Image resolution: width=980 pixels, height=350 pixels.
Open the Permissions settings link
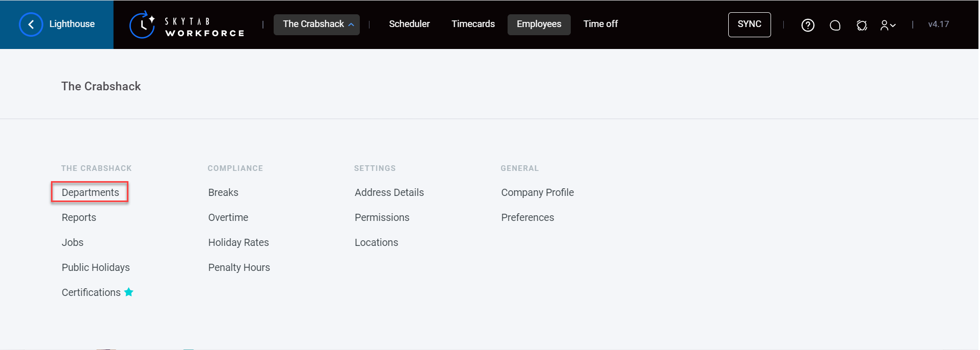(x=382, y=217)
